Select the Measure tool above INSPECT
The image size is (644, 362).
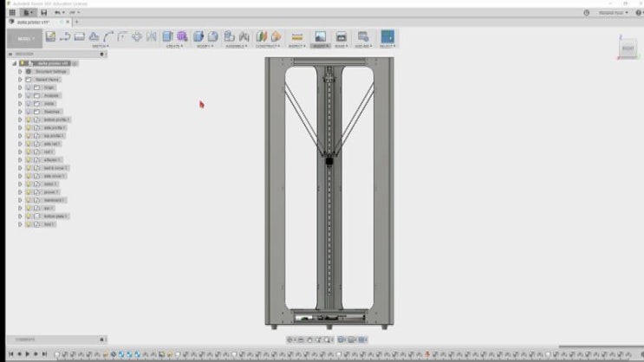pyautogui.click(x=297, y=36)
